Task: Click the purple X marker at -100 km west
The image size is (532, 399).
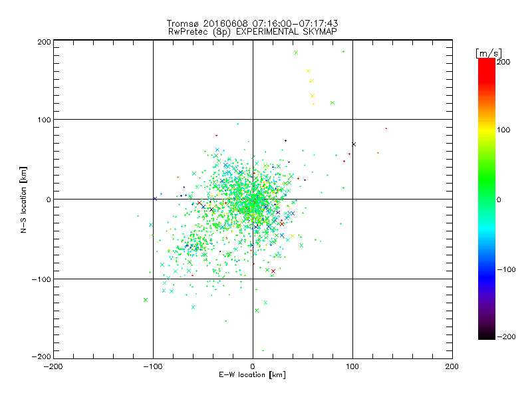Action: (x=155, y=199)
